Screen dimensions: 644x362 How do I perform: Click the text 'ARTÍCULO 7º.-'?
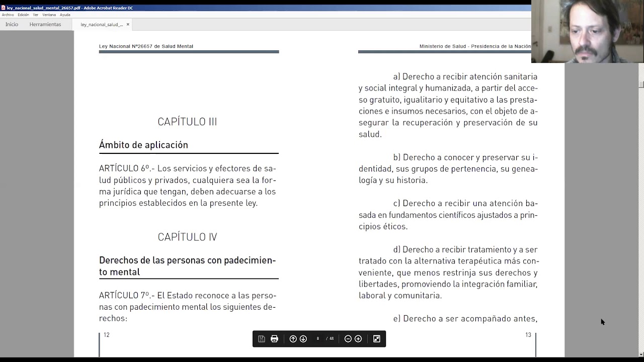click(x=127, y=296)
